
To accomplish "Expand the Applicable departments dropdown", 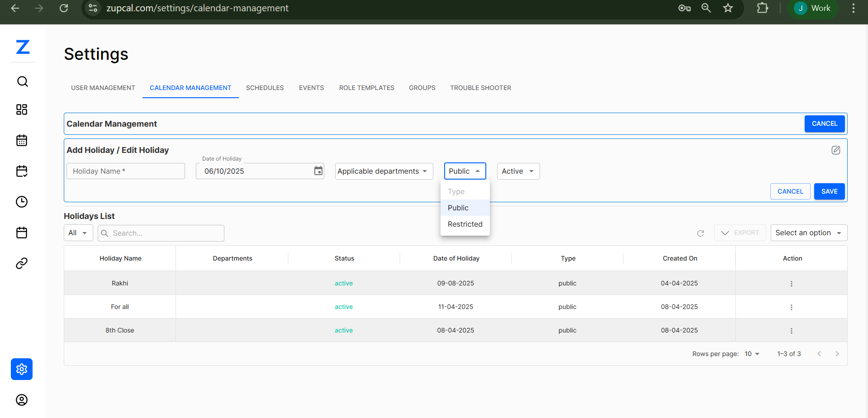I will [x=384, y=171].
